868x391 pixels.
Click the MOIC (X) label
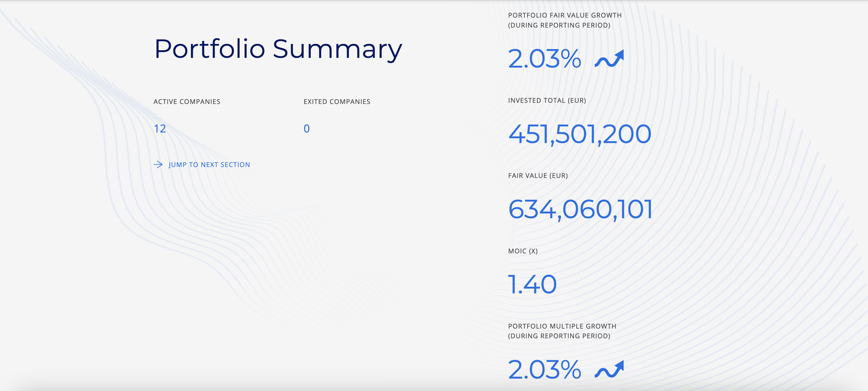click(x=522, y=251)
